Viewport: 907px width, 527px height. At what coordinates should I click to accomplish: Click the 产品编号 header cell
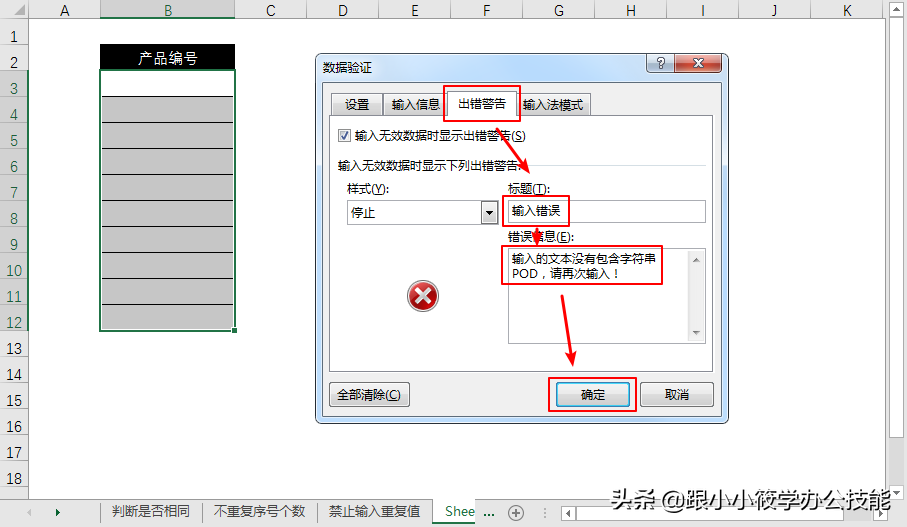[168, 57]
